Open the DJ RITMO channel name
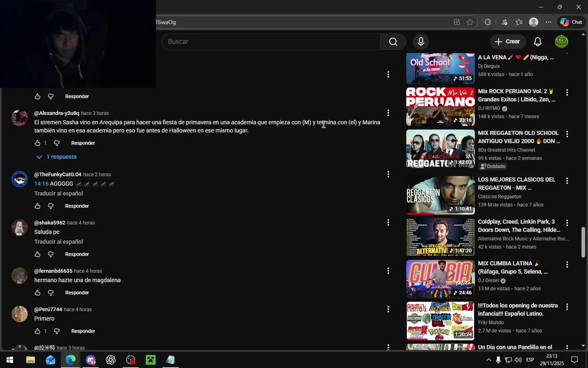This screenshot has width=588, height=368. 489,108
